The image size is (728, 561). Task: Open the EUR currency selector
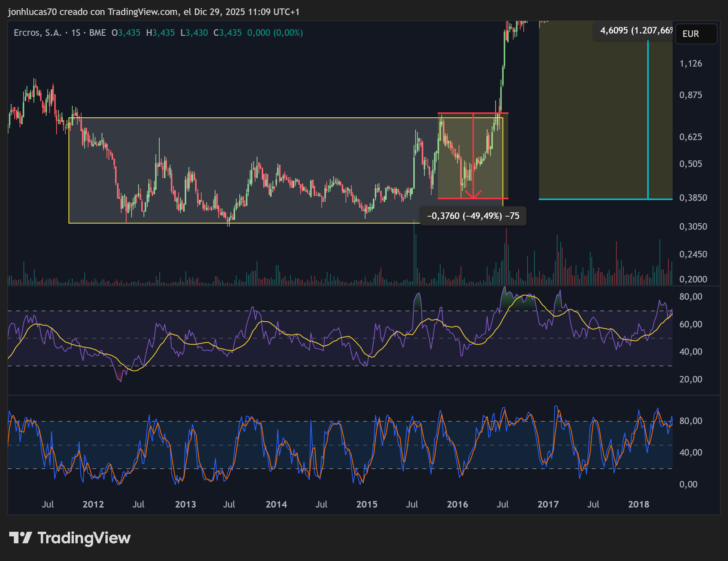click(696, 34)
